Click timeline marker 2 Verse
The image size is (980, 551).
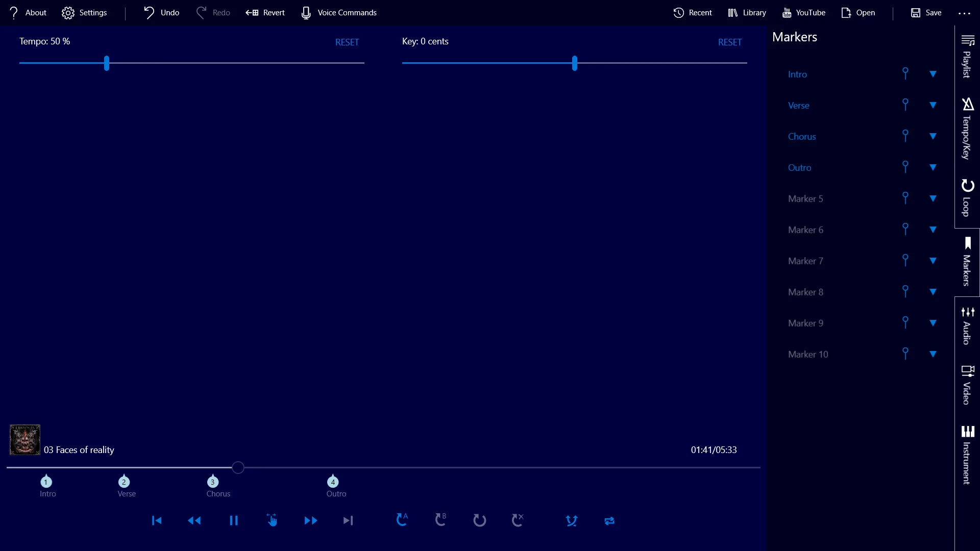click(x=124, y=481)
